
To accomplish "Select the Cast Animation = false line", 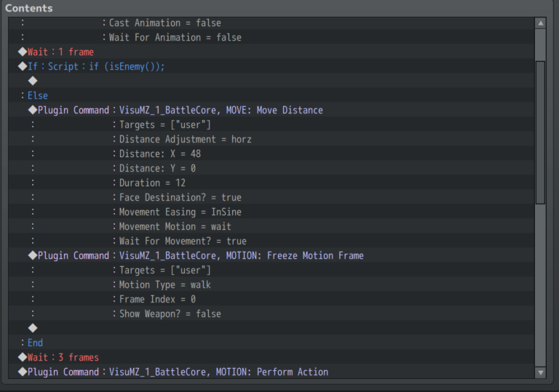I will (271, 23).
